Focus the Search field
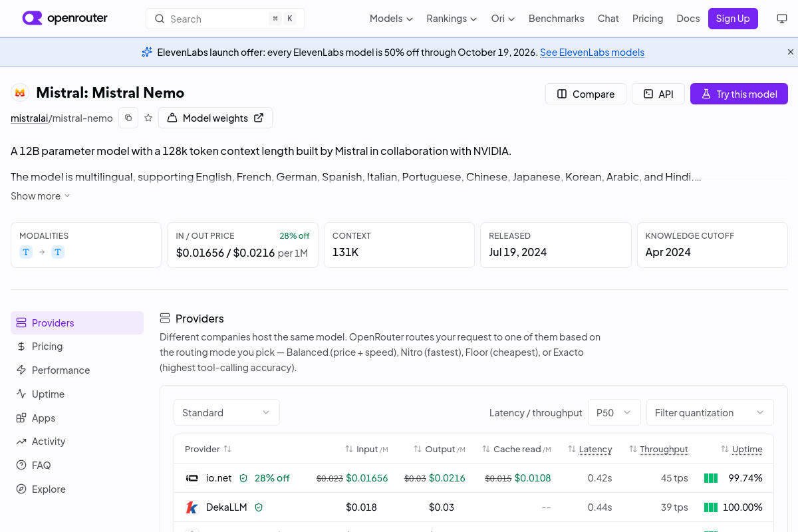 pyautogui.click(x=225, y=19)
